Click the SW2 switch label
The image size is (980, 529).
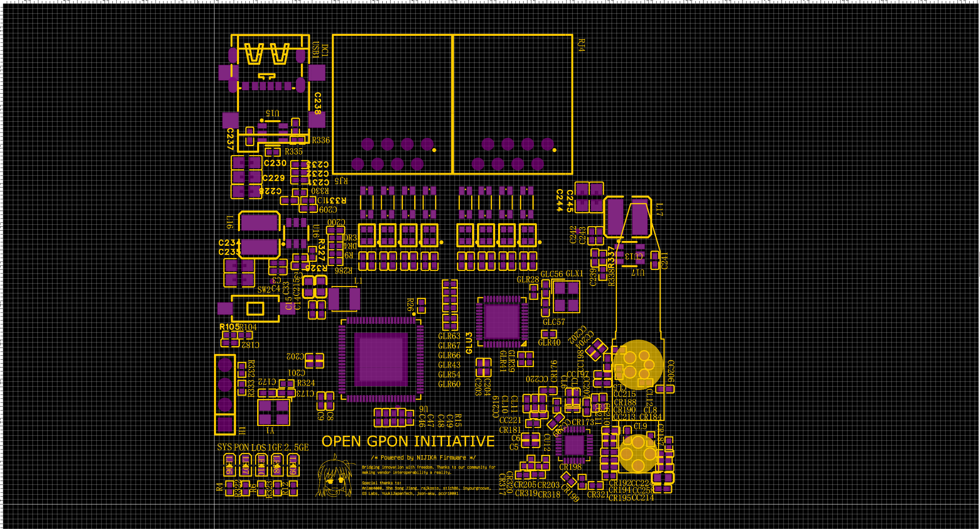coord(264,290)
